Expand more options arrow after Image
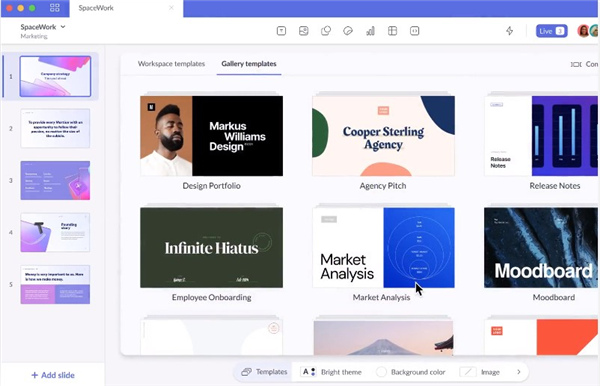This screenshot has height=386, width=600. click(x=518, y=372)
